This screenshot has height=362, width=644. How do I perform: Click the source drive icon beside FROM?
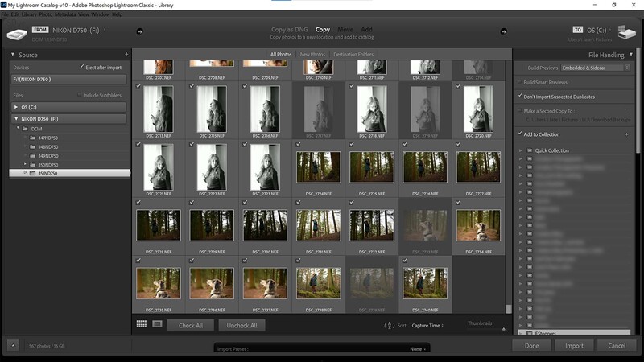[17, 34]
